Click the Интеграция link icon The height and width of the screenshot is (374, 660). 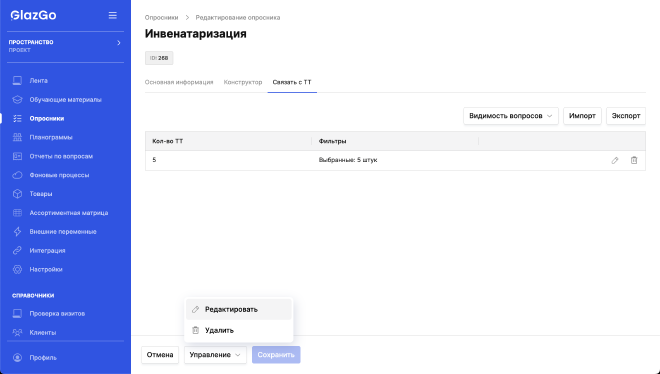click(x=17, y=250)
